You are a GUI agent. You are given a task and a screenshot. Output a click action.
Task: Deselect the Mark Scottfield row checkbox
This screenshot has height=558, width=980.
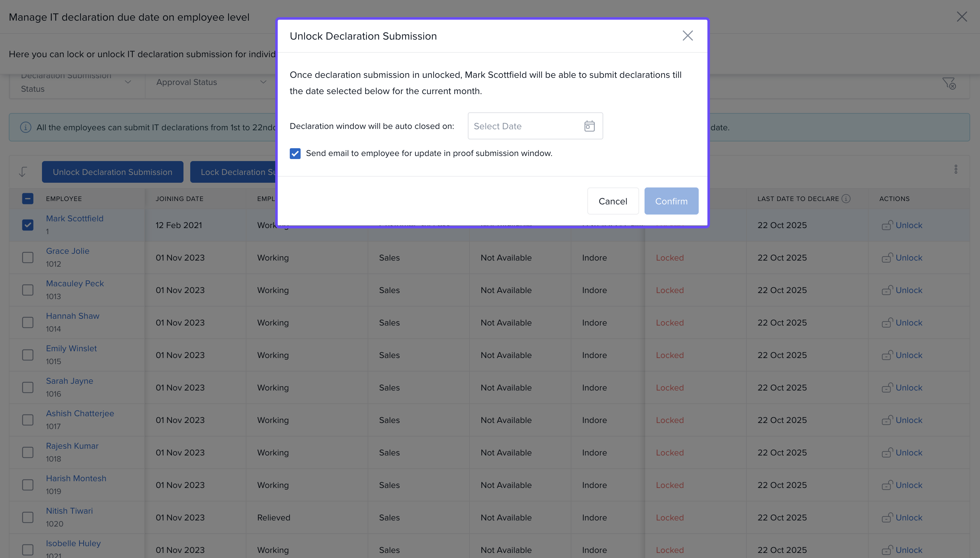tap(28, 225)
